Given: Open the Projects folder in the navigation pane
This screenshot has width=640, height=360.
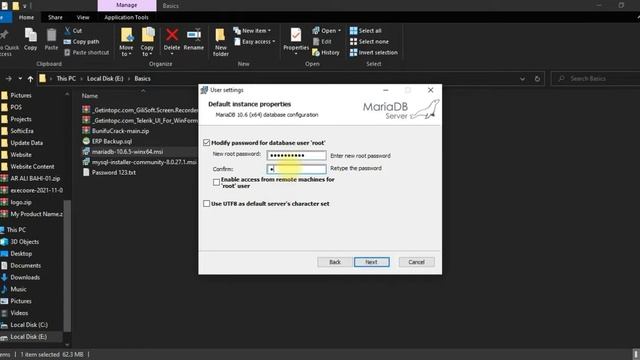Looking at the screenshot, I should pyautogui.click(x=16, y=119).
